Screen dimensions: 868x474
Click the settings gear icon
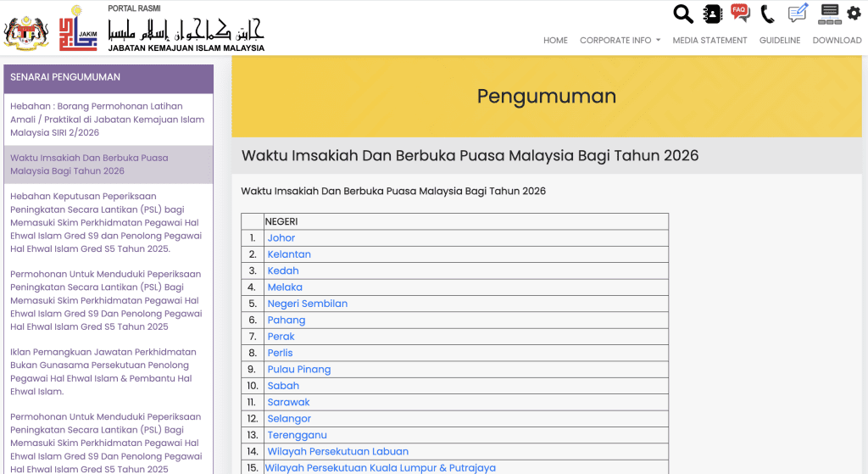(x=854, y=14)
